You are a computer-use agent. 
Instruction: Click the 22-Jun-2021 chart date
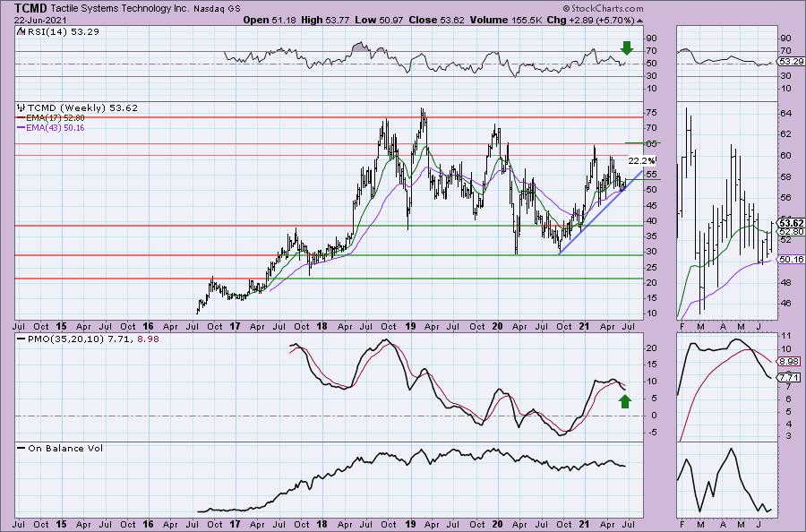click(39, 21)
